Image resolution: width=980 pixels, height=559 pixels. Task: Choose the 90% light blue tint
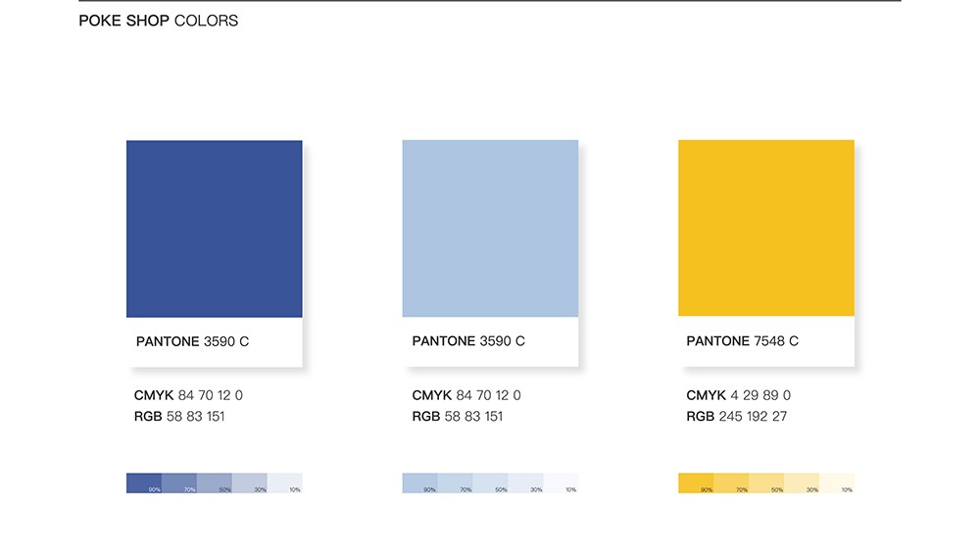point(419,483)
